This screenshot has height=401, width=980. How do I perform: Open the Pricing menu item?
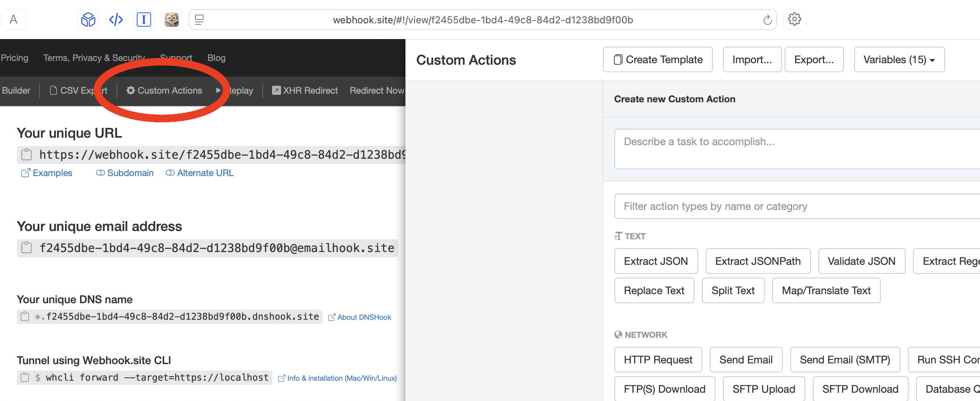(x=14, y=58)
